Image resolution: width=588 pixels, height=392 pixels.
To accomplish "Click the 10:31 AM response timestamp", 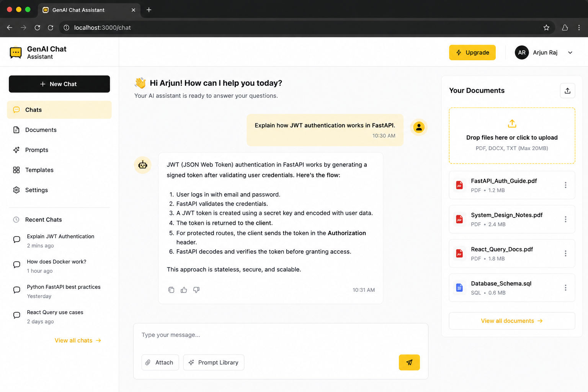I will (364, 290).
